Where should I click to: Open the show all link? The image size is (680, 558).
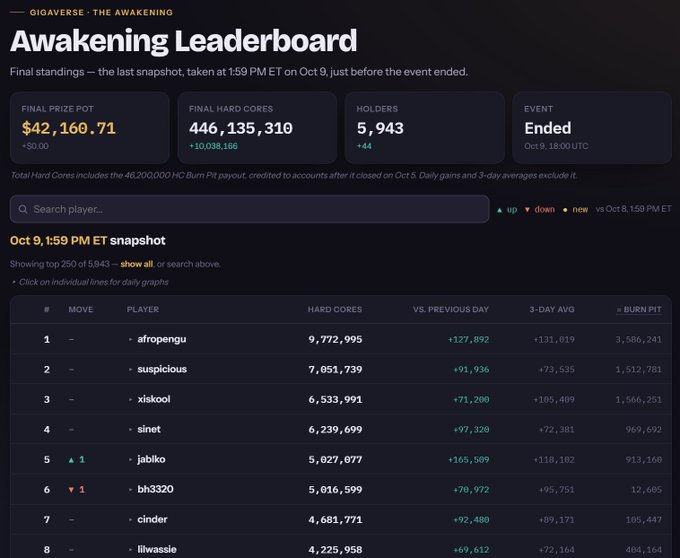click(x=137, y=264)
